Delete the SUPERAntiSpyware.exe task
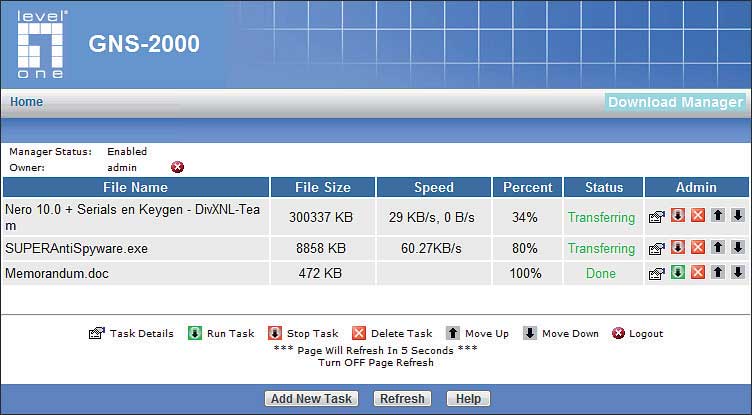752x415 pixels. (x=698, y=248)
